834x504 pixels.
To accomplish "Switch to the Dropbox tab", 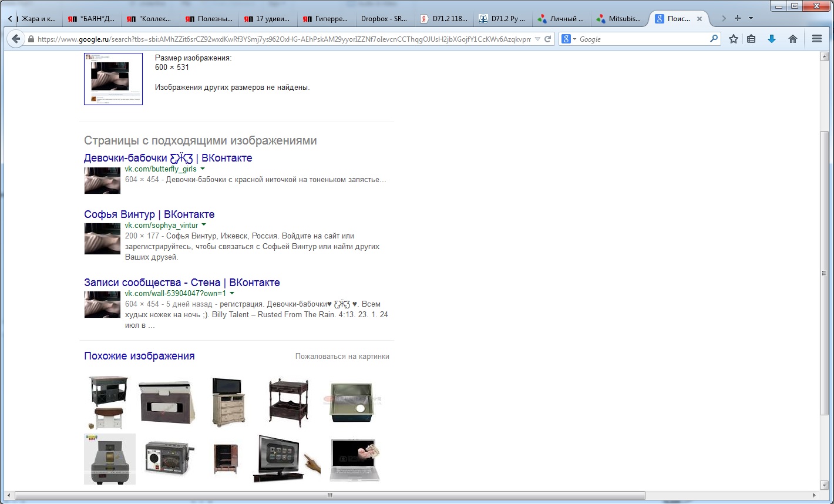I will (x=384, y=19).
